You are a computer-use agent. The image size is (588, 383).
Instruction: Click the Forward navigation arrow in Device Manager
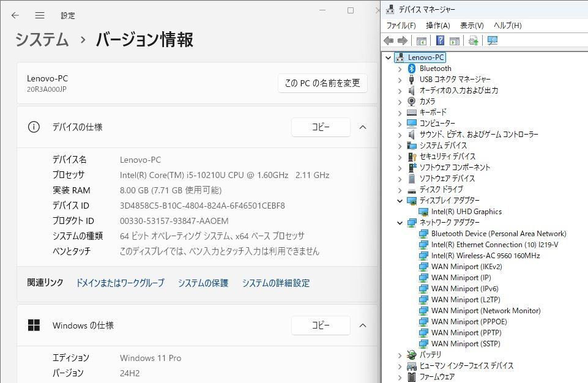(403, 41)
